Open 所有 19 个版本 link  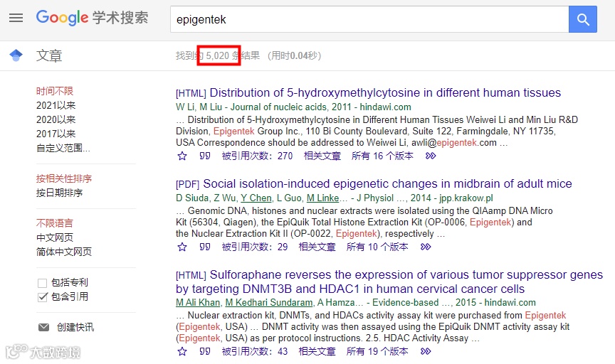377,351
